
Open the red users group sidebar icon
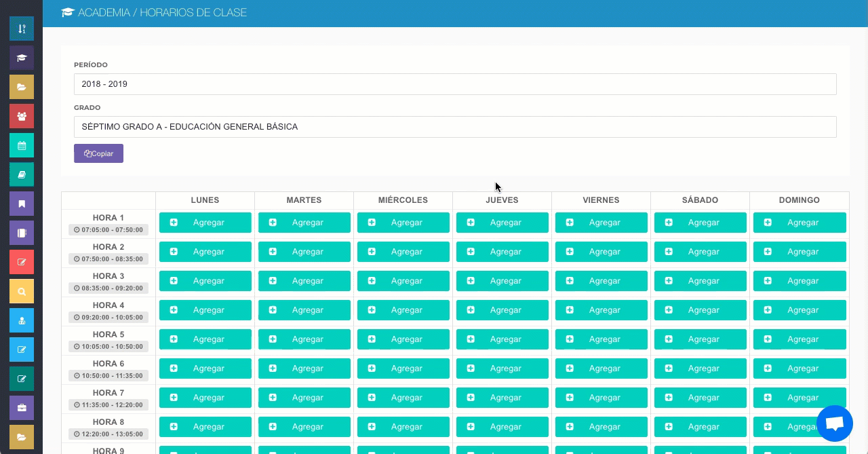(22, 116)
